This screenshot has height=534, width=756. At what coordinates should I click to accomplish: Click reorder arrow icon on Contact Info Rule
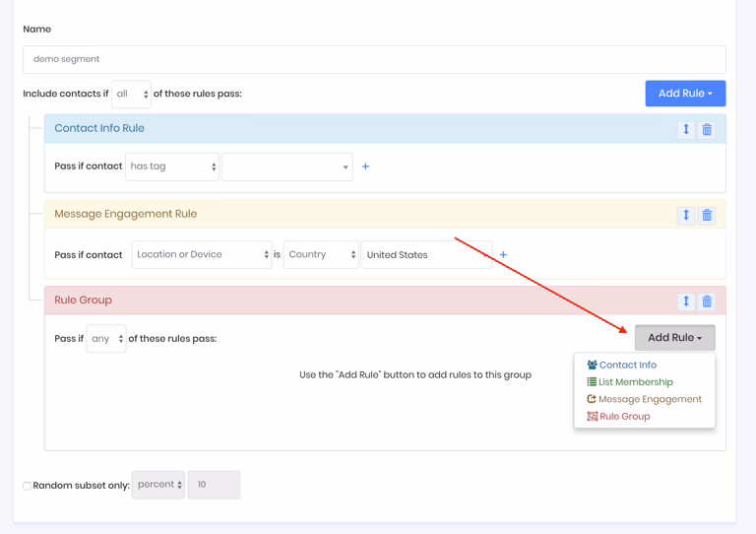(686, 129)
